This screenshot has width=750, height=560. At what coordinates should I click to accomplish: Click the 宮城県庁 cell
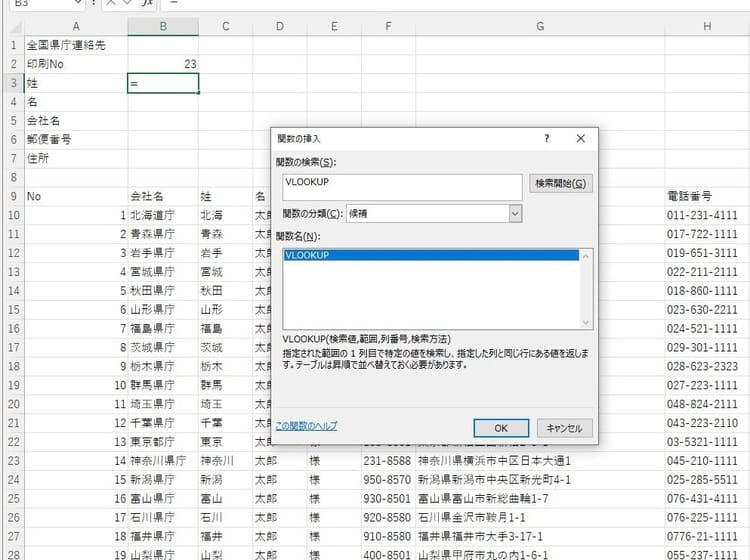point(163,272)
